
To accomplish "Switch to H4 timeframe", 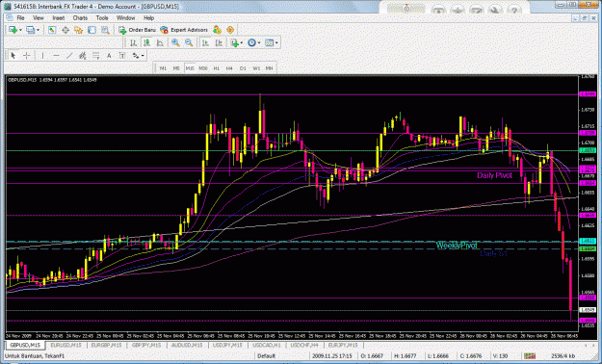I will [x=229, y=68].
